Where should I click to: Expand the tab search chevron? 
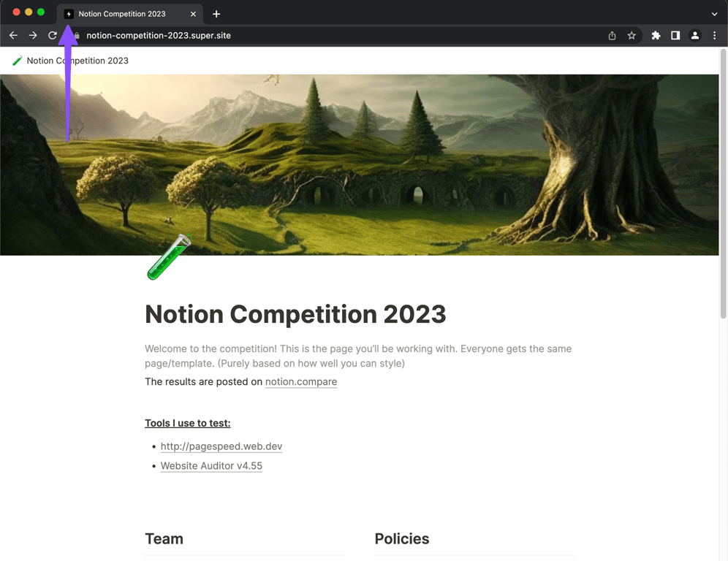pos(714,14)
